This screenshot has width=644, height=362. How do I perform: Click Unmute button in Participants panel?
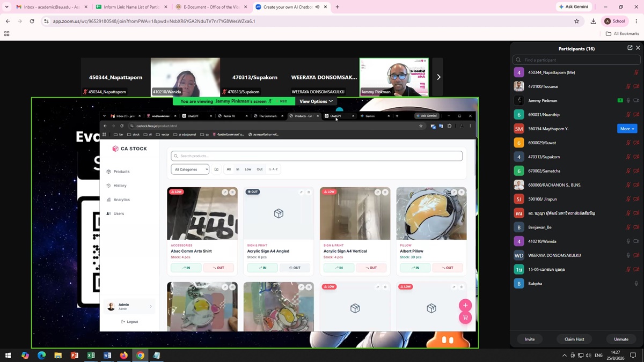[x=621, y=339]
